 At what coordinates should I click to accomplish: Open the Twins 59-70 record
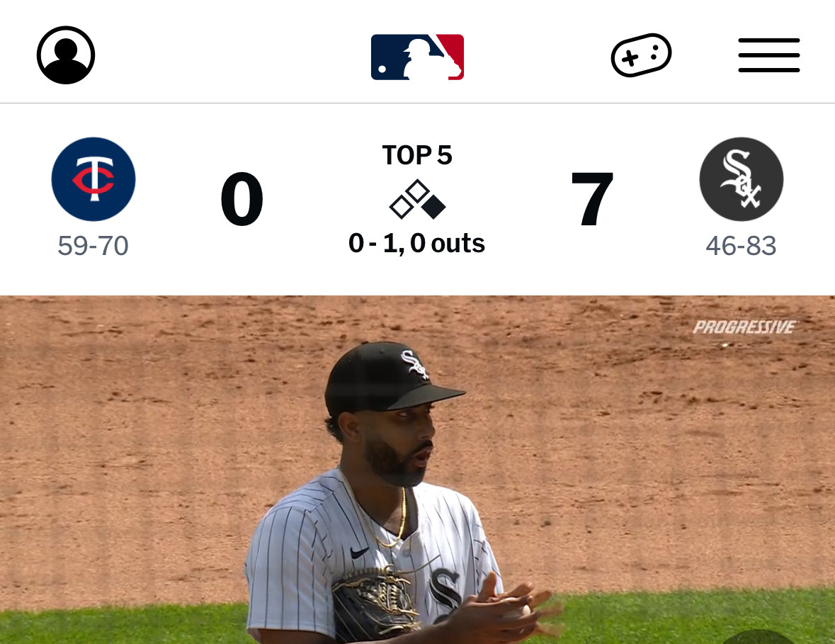pos(93,246)
